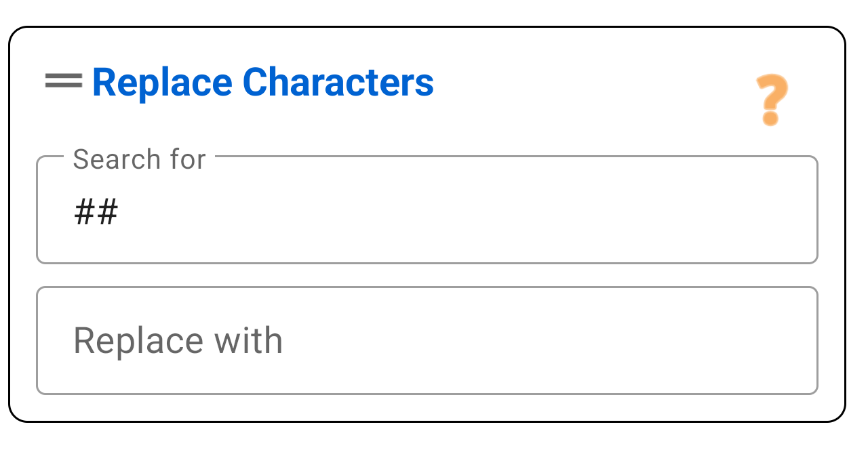The height and width of the screenshot is (454, 868).
Task: Click the outlined Replace with text area
Action: [x=427, y=339]
